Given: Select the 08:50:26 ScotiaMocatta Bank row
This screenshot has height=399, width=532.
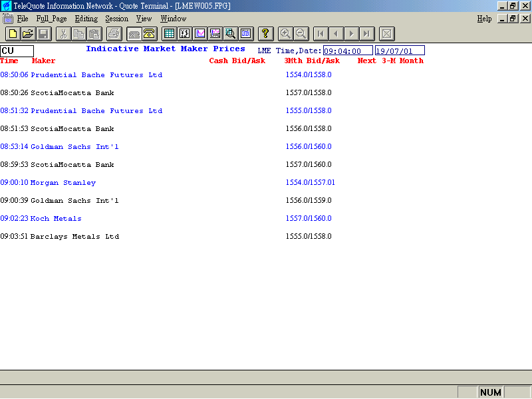Looking at the screenshot, I should pos(166,92).
